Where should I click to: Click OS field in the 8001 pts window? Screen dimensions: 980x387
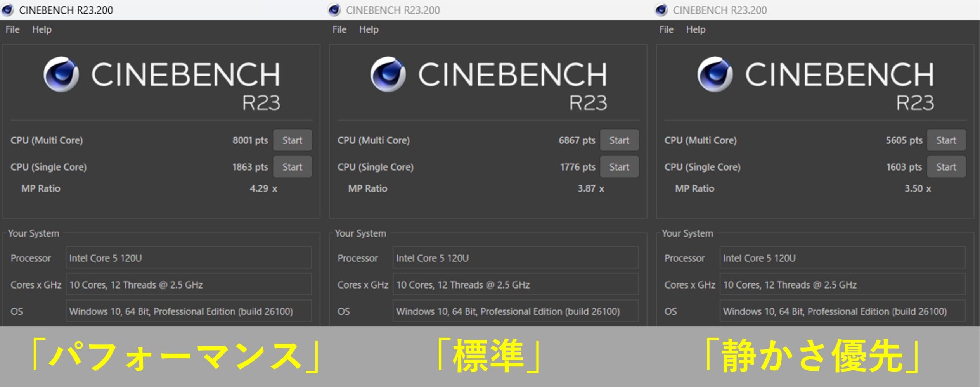tap(189, 311)
